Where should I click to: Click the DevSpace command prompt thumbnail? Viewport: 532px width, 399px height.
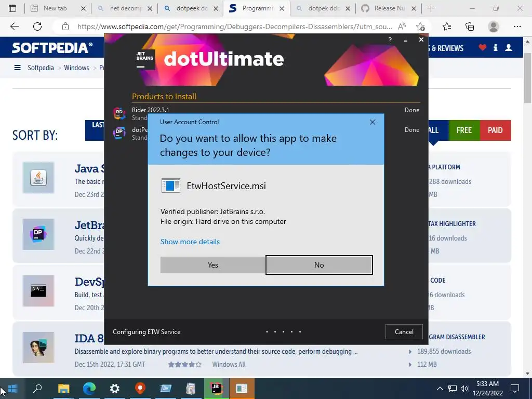click(x=38, y=291)
